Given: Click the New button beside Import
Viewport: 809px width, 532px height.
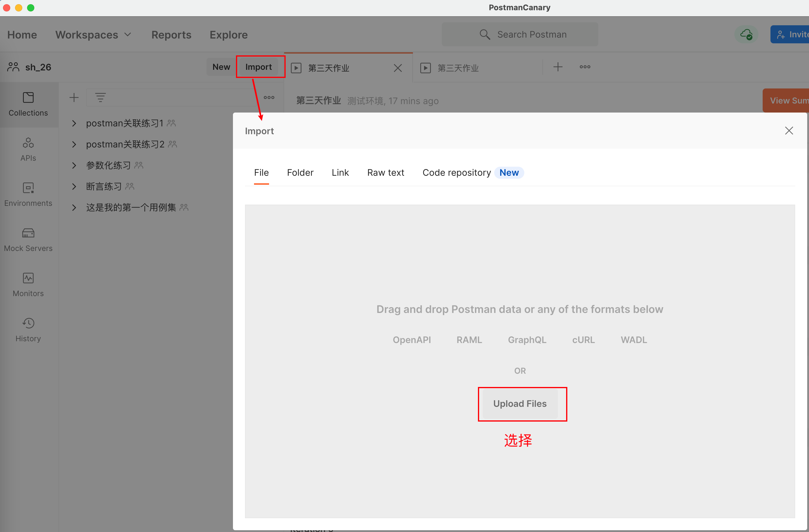Looking at the screenshot, I should pyautogui.click(x=221, y=67).
